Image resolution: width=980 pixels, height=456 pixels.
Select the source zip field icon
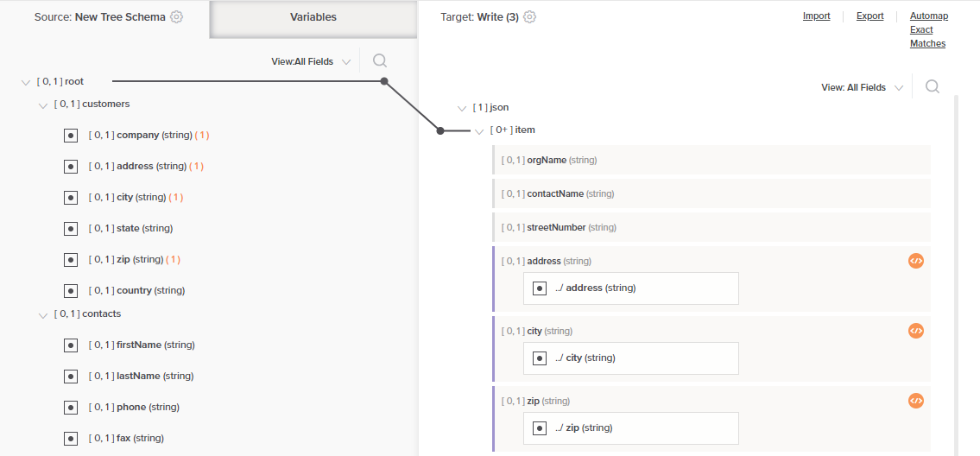coord(71,260)
